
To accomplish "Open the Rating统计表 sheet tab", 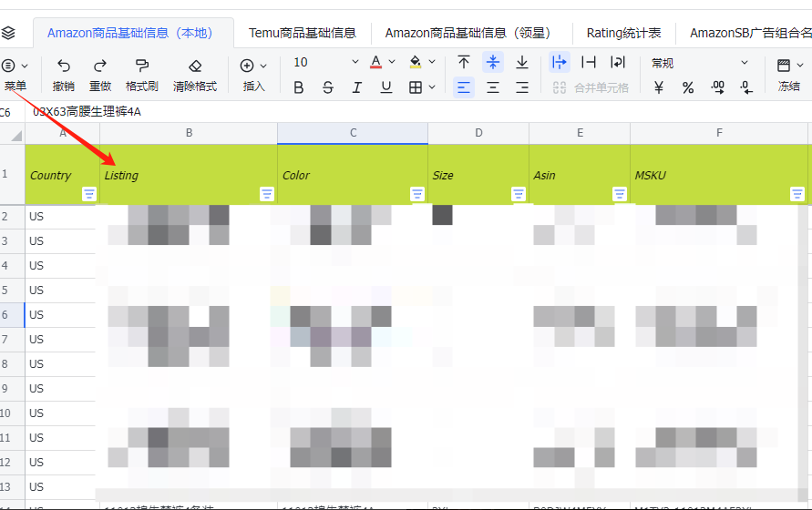I will 623,33.
